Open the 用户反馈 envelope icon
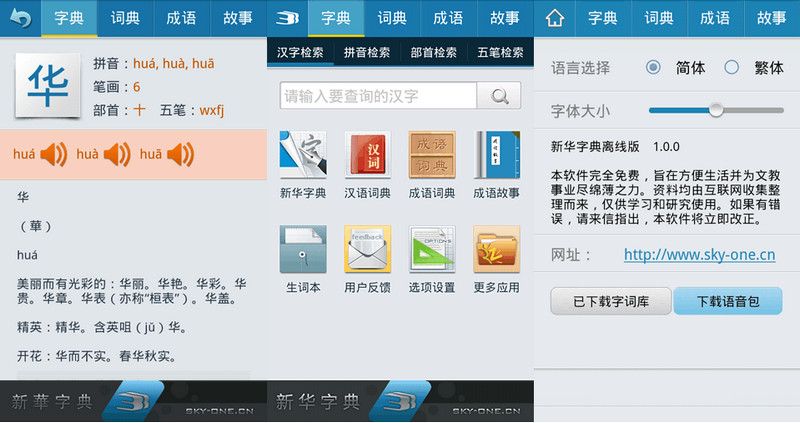800x423 pixels. coord(367,249)
